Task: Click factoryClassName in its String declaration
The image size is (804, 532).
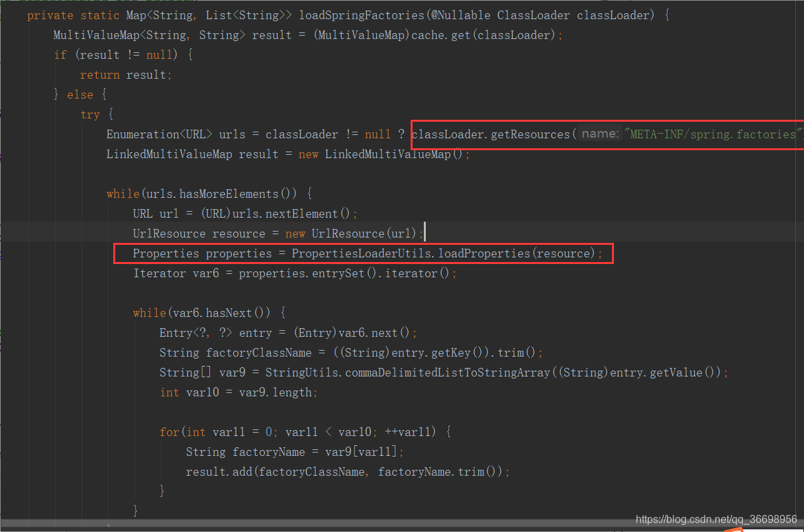Action: click(259, 353)
